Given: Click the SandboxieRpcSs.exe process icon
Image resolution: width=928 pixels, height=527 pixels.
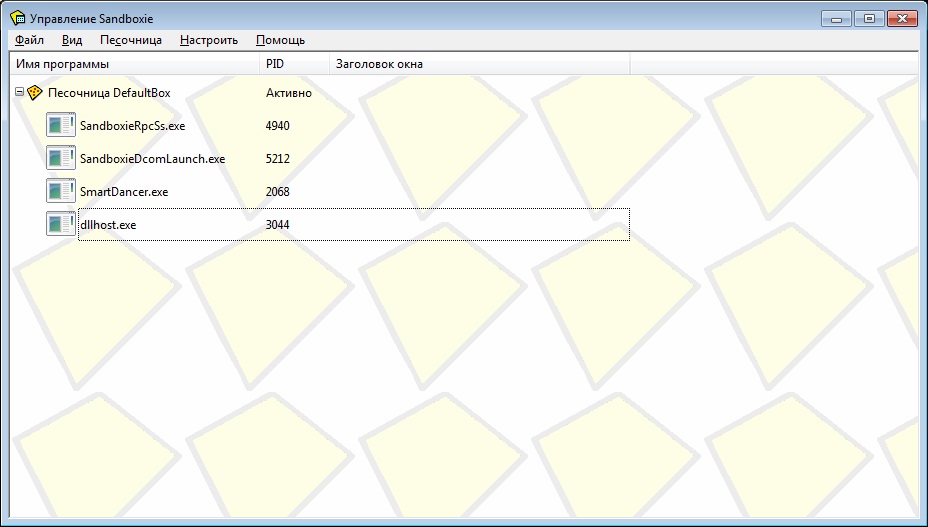Looking at the screenshot, I should tap(61, 125).
